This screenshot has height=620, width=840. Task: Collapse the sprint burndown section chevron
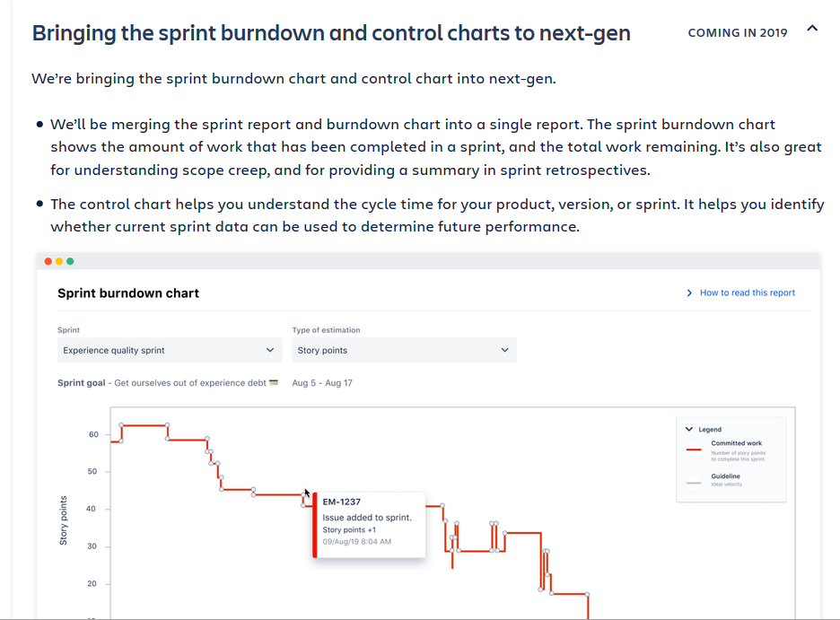click(812, 29)
